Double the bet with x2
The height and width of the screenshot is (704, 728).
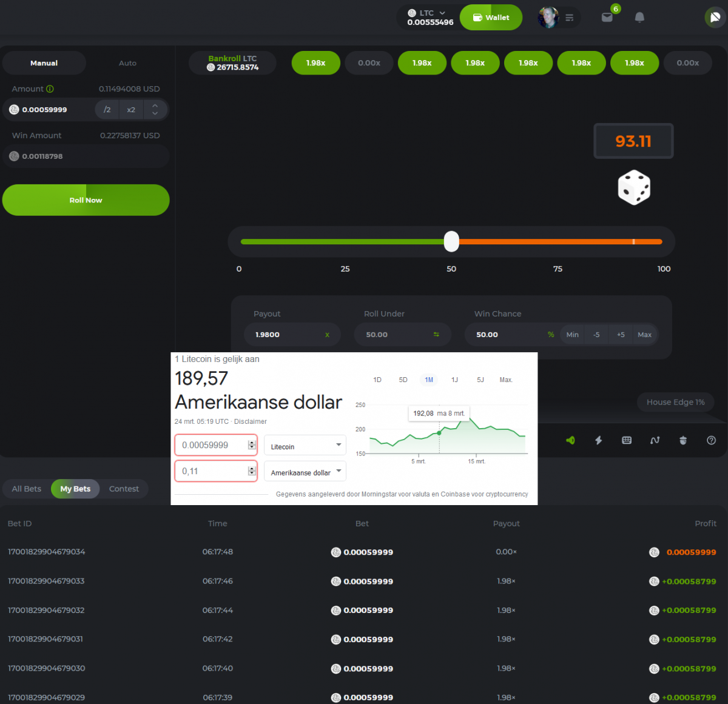click(x=131, y=110)
